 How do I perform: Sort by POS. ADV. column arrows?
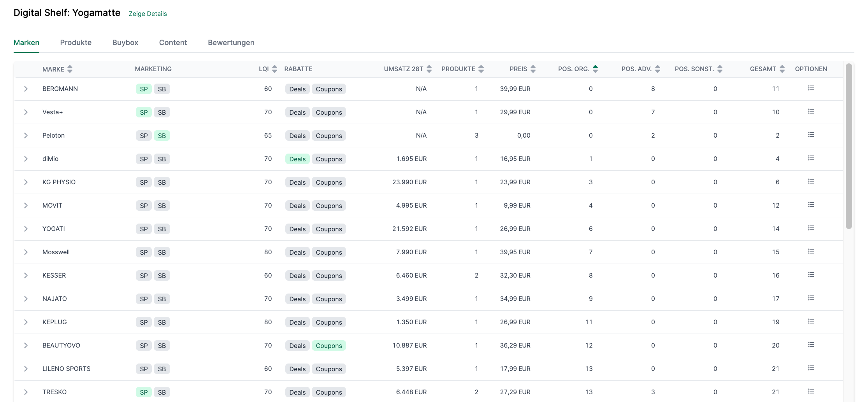pos(657,69)
